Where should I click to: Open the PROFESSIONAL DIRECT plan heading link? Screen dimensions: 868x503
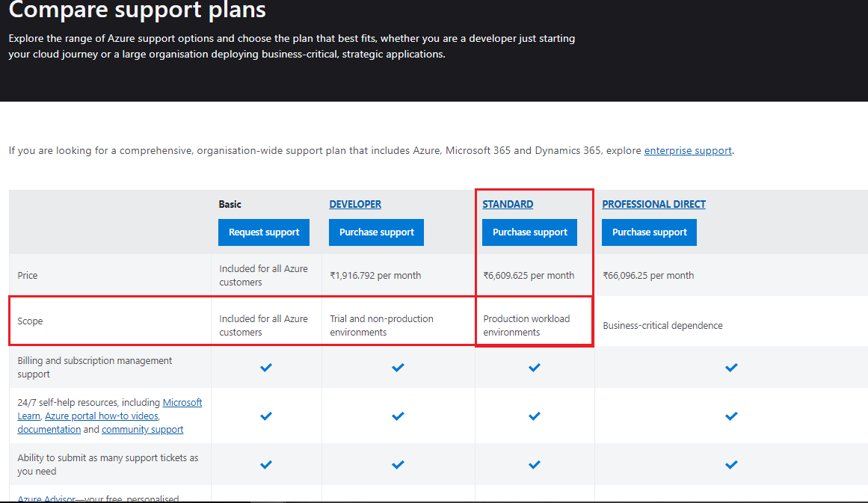pyautogui.click(x=653, y=204)
